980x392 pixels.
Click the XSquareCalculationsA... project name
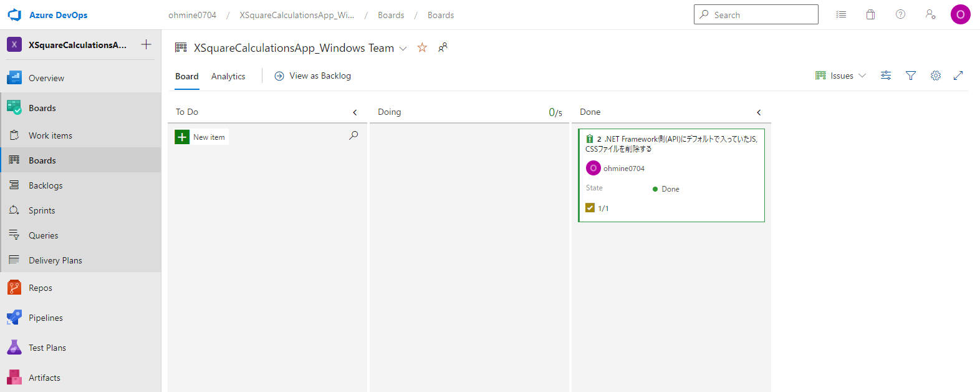tap(77, 45)
